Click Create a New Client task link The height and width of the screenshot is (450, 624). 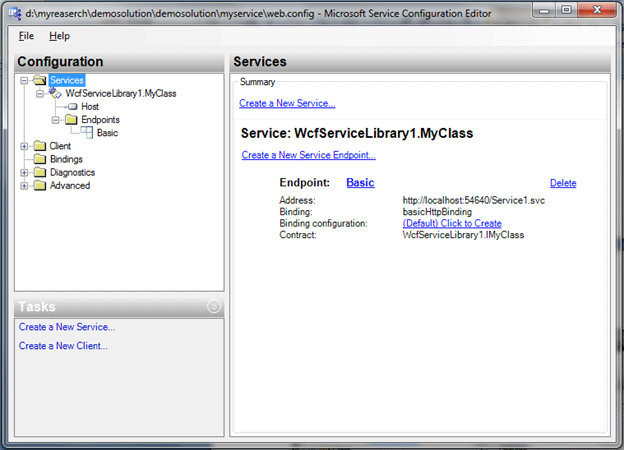63,346
